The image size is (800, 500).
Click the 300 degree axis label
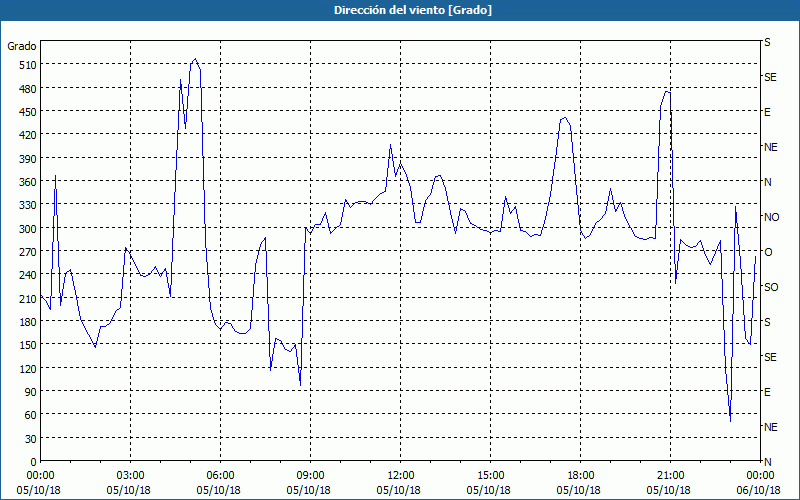point(29,229)
